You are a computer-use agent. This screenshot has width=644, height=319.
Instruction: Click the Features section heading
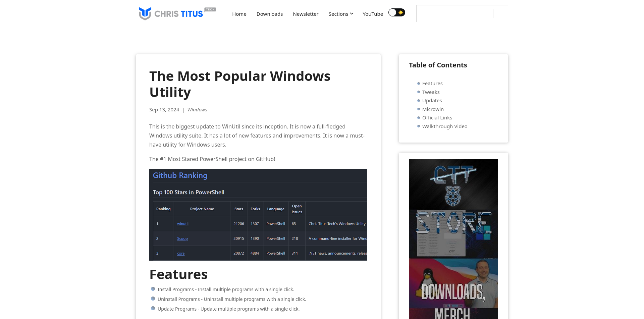click(x=178, y=274)
